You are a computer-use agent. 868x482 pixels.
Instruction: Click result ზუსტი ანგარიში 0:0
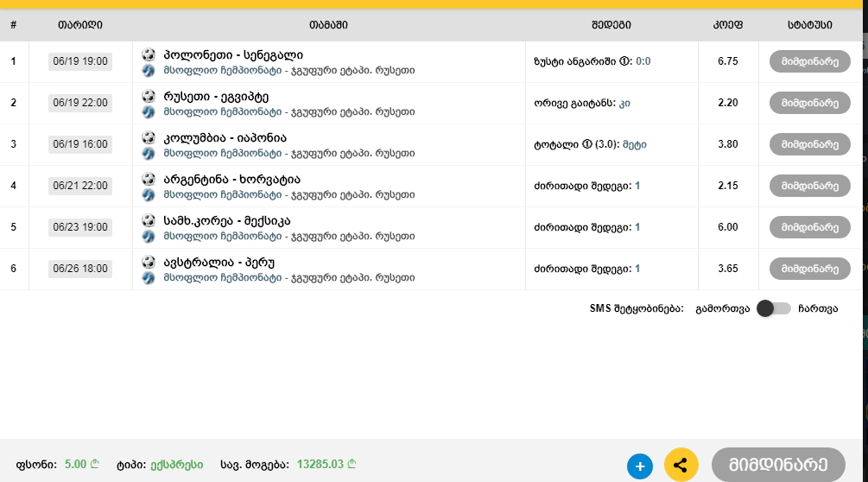point(592,61)
